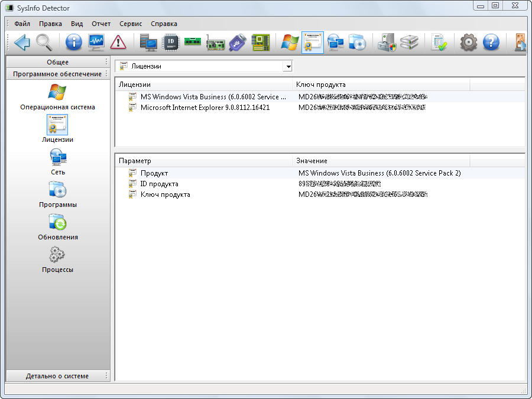Open the Windows flag toolbar icon
Screen dimensions: 532x399
point(290,43)
